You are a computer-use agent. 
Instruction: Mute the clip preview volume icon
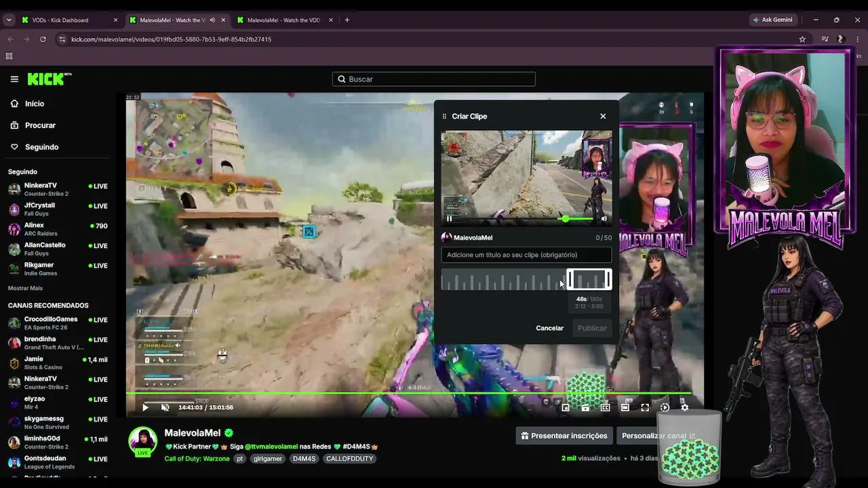[604, 218]
